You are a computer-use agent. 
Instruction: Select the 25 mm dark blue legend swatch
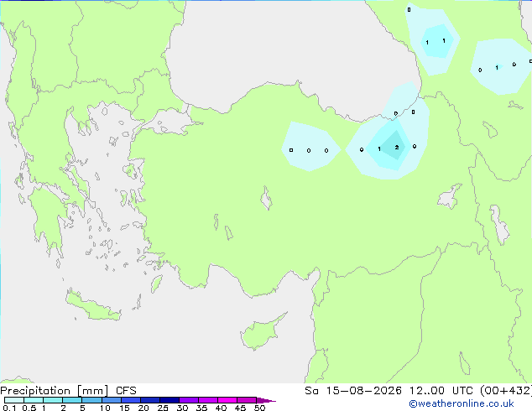point(170,400)
